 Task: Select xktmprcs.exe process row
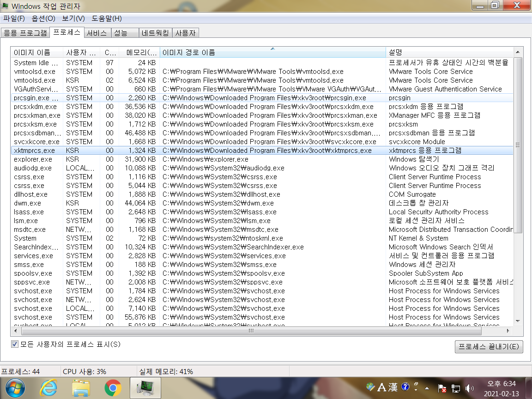click(x=262, y=150)
